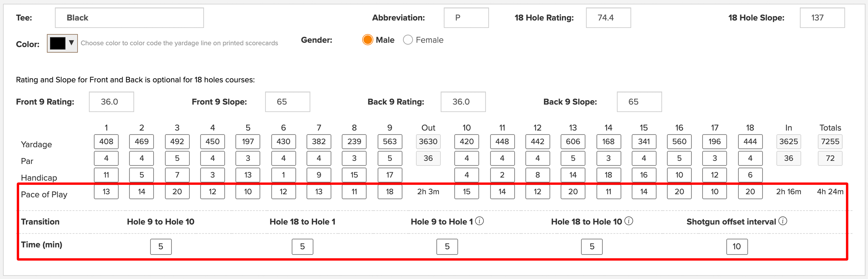Open the tee color dropdown arrow
The width and height of the screenshot is (868, 279).
click(71, 43)
